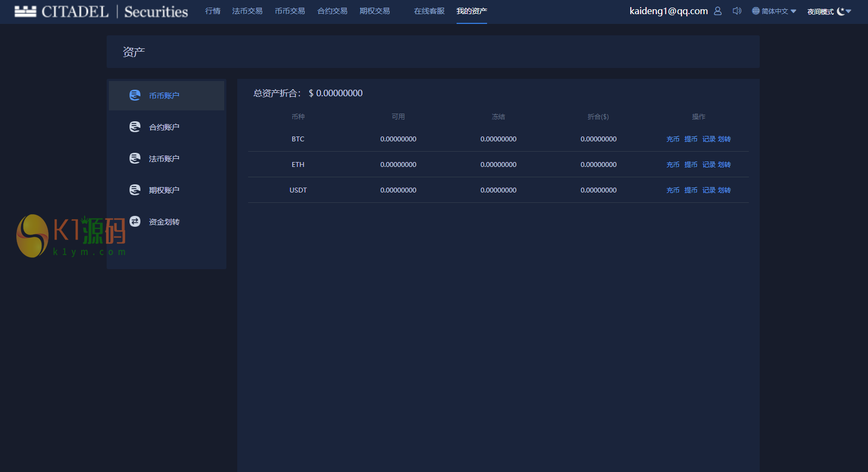
Task: Click the speaker announcement icon
Action: click(737, 11)
